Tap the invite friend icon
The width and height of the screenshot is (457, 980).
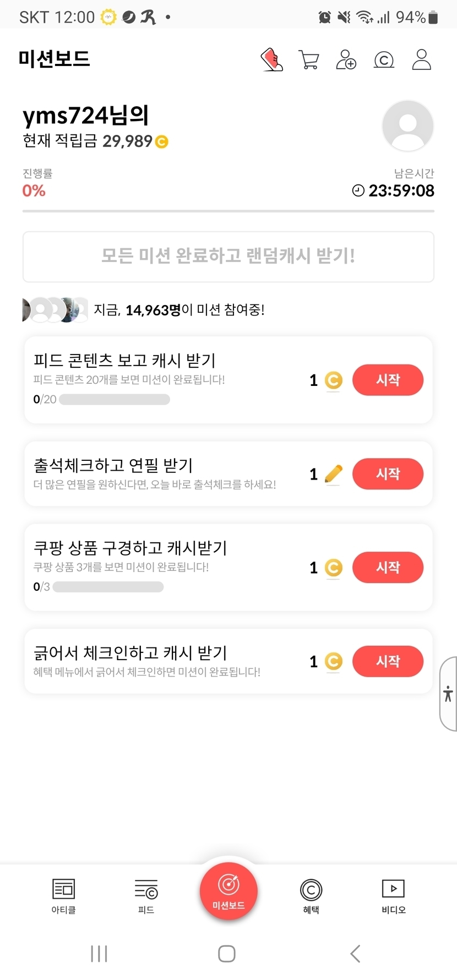[346, 59]
